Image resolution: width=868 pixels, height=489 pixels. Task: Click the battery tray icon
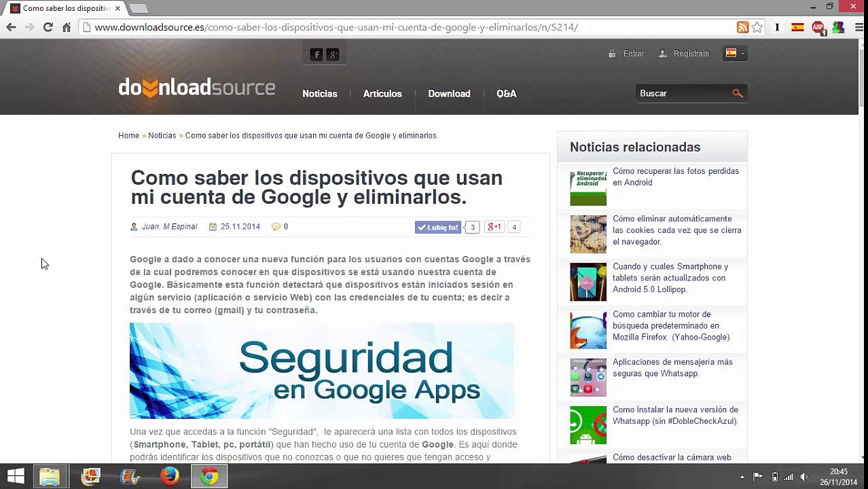(x=774, y=477)
